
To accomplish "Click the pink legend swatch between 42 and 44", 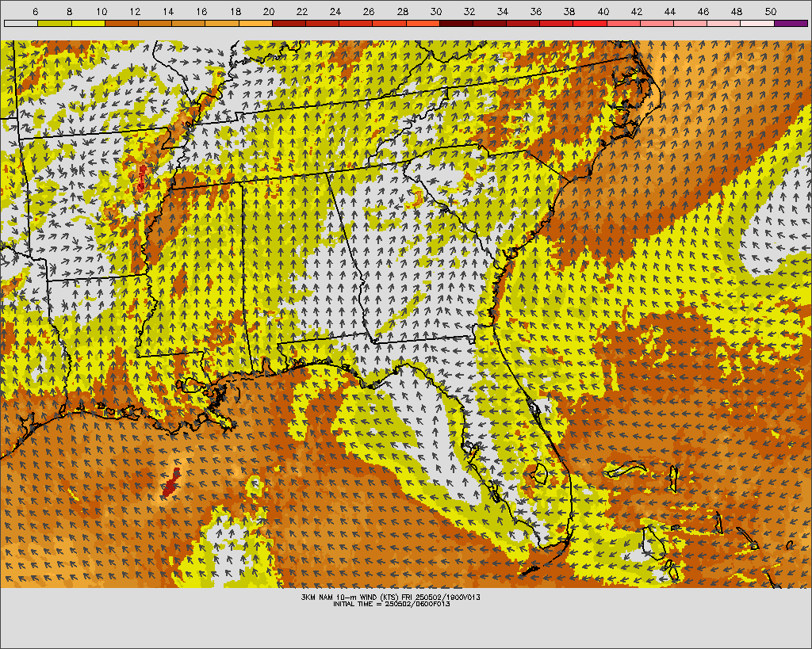I will (x=657, y=23).
